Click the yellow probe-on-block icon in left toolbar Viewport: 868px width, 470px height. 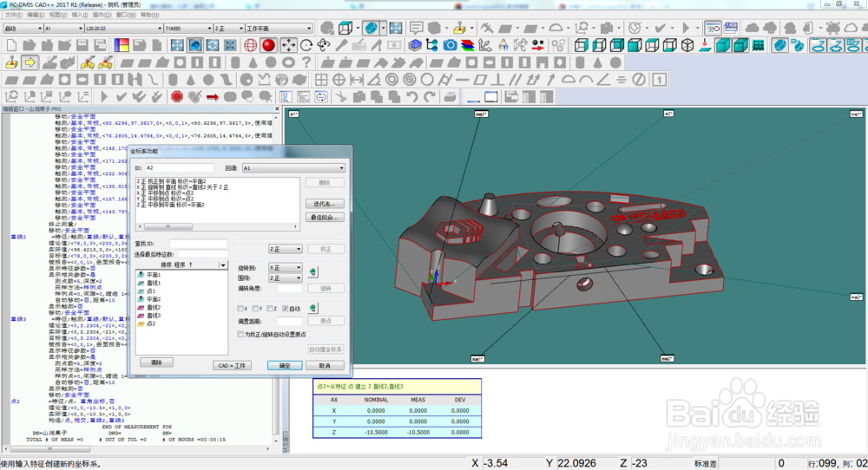pos(11,62)
